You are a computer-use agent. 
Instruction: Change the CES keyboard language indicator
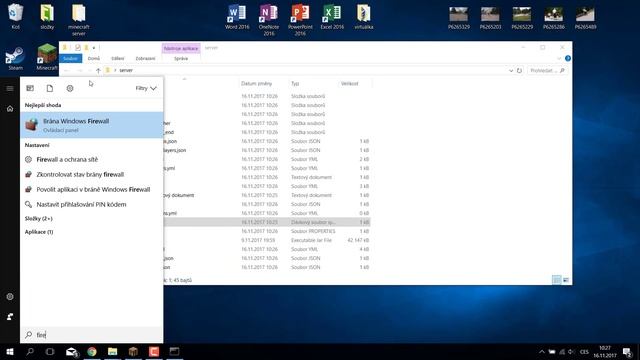[584, 352]
